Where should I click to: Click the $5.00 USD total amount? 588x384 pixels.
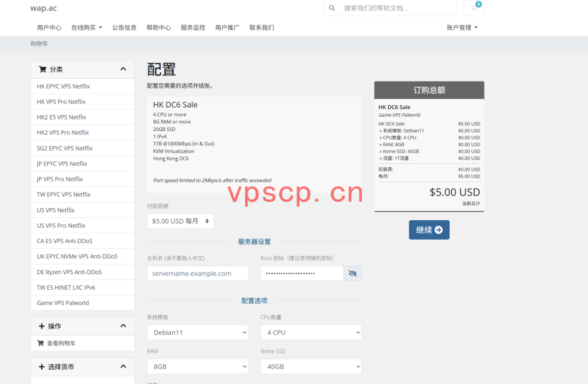[455, 192]
